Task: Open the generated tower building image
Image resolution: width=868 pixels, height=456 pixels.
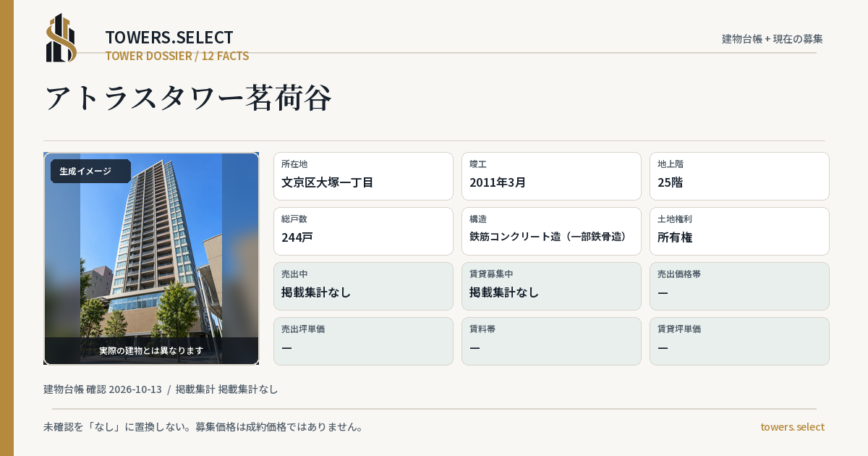Action: 151,258
